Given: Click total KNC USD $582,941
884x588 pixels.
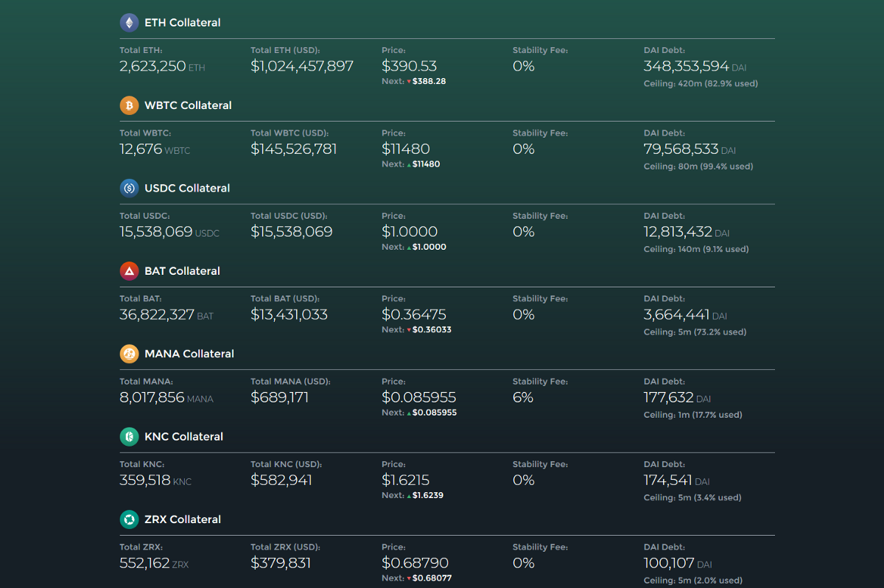Looking at the screenshot, I should click(281, 480).
